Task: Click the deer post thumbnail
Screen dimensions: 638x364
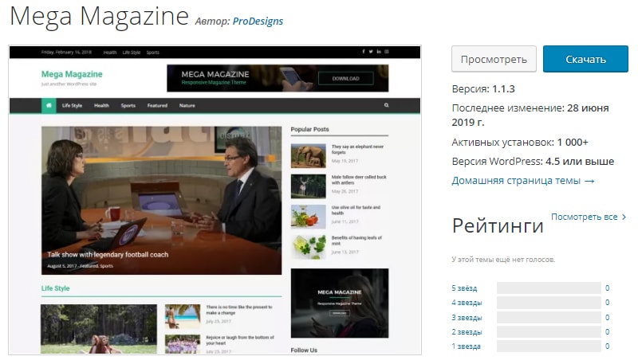Action: 308,186
